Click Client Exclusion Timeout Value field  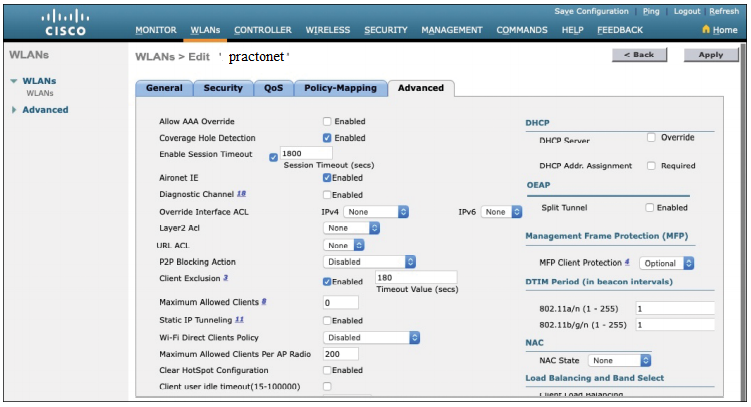(x=416, y=277)
